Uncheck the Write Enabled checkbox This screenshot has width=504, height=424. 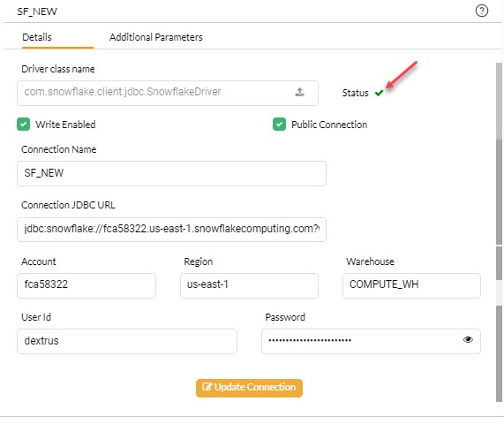point(24,125)
